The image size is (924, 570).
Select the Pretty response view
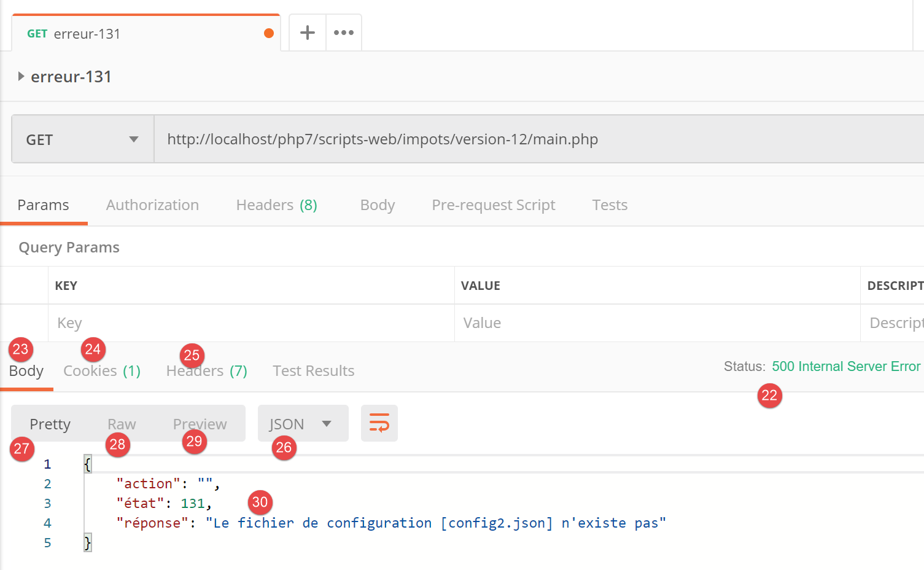(x=50, y=424)
